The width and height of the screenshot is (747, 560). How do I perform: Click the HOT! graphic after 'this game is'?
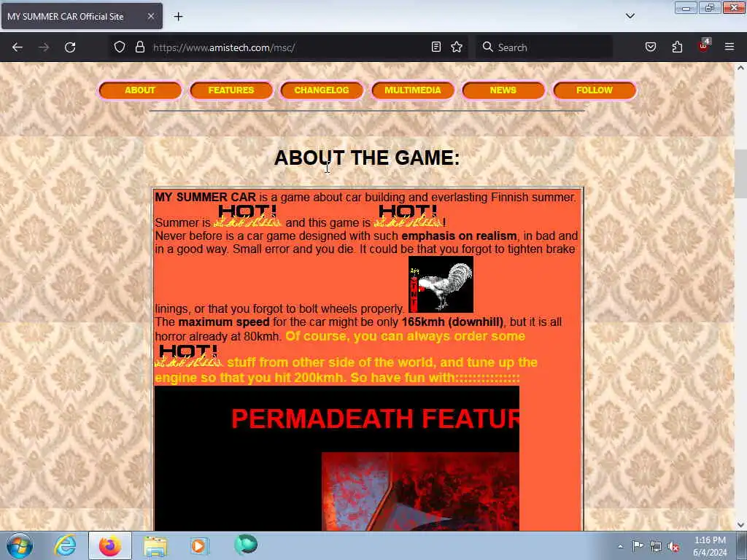(x=408, y=216)
